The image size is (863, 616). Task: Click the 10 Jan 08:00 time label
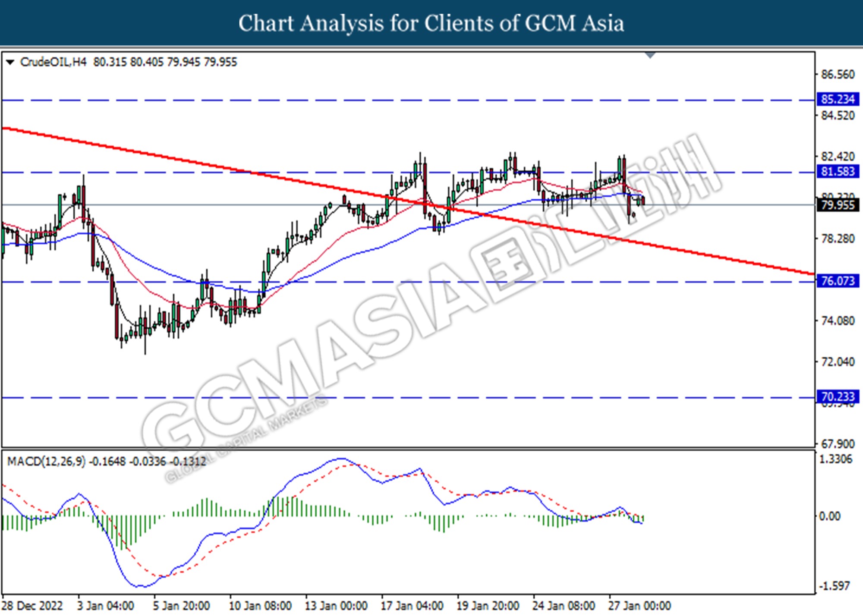point(260,606)
